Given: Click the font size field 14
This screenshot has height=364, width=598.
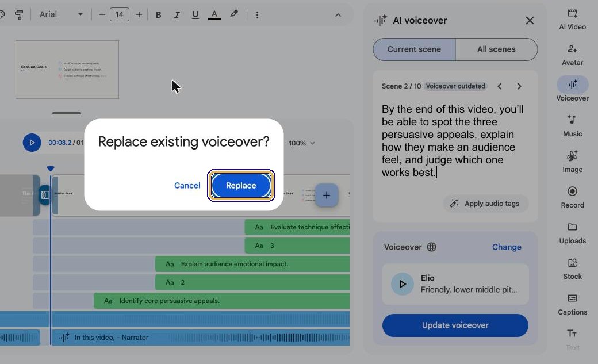Looking at the screenshot, I should tap(120, 14).
